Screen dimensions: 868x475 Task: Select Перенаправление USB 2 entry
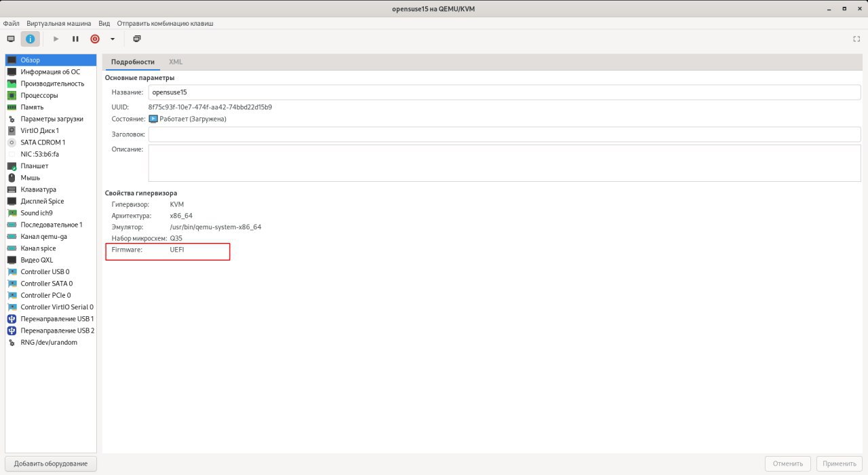[x=51, y=330]
